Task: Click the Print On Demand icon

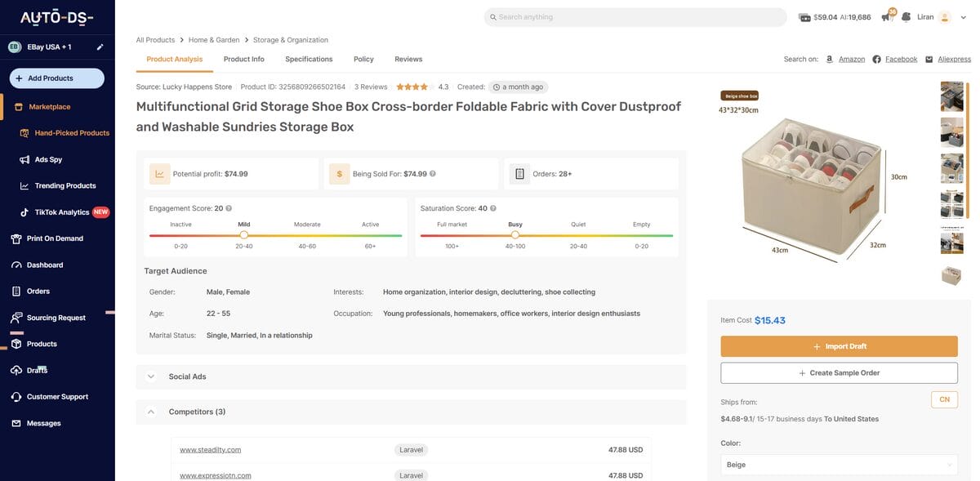Action: pos(15,238)
